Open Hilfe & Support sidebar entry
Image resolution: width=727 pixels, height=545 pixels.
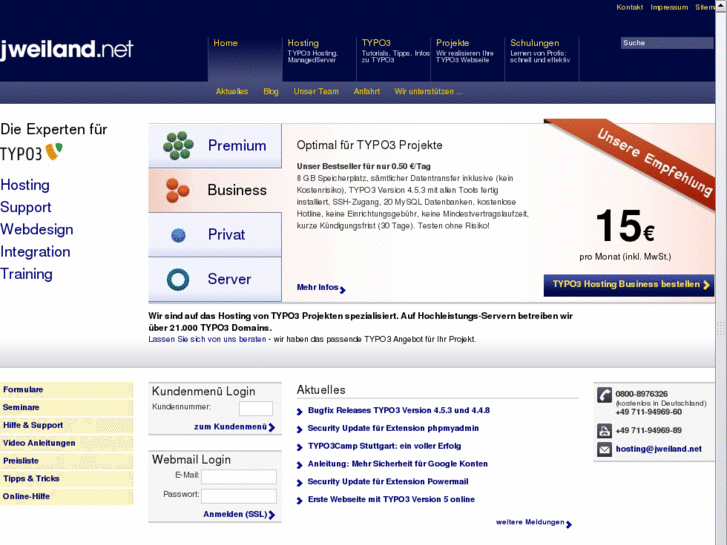[x=66, y=425]
